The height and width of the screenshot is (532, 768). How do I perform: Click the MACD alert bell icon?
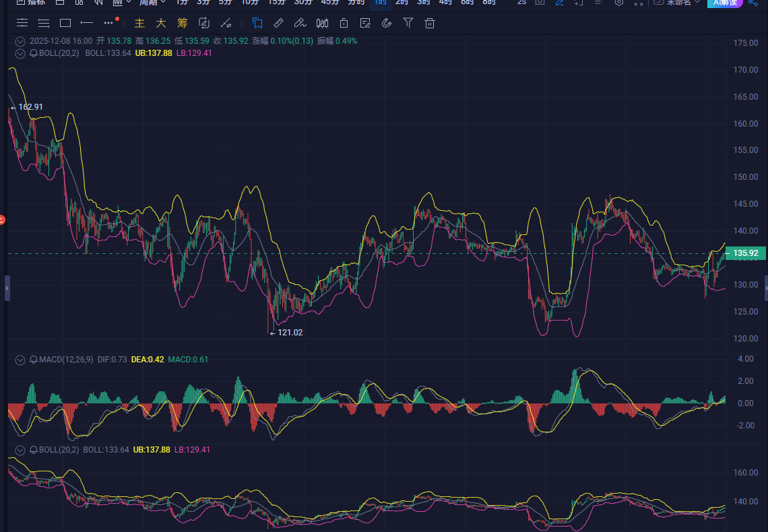33,360
